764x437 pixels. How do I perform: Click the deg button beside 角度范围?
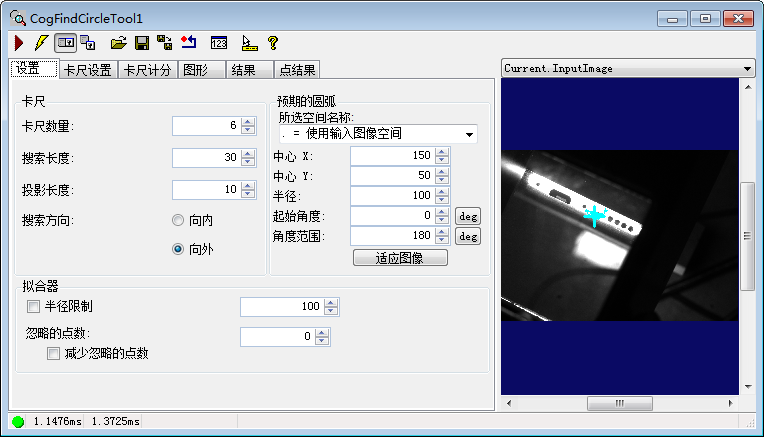point(468,236)
